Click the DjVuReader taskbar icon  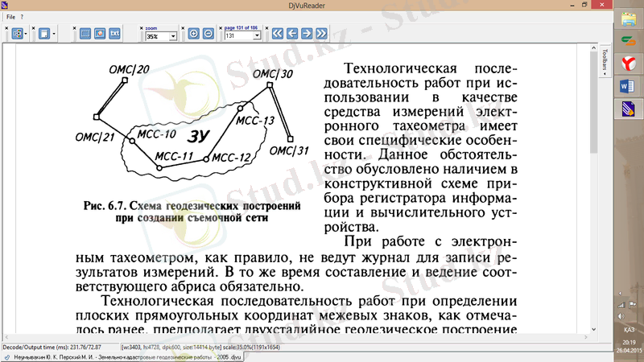(x=628, y=109)
